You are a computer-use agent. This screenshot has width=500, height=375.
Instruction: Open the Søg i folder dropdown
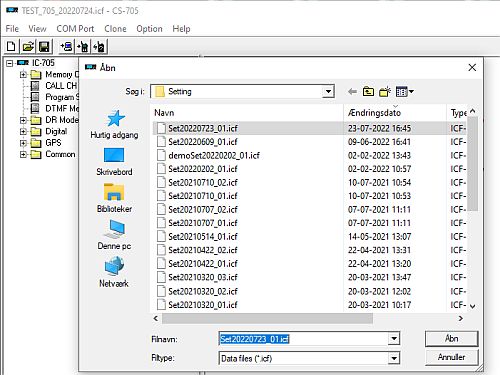pyautogui.click(x=328, y=91)
